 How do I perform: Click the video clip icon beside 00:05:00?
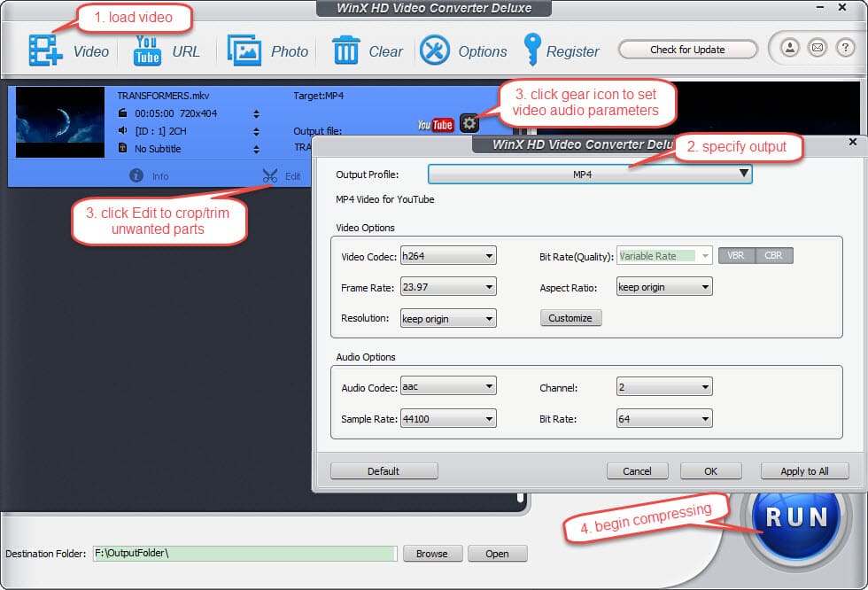[x=122, y=113]
